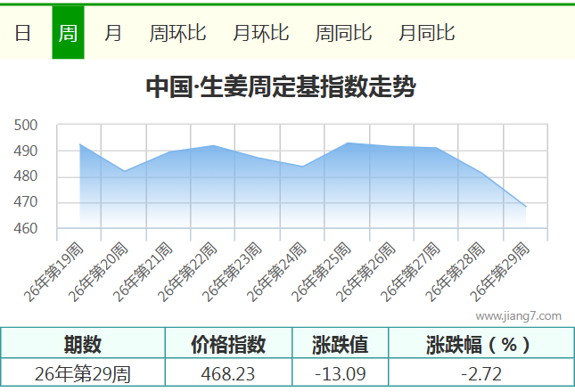Viewport: 575px width, 392px height.
Task: Click the chart title 中国·生姜周定基指数走势
Action: (281, 86)
